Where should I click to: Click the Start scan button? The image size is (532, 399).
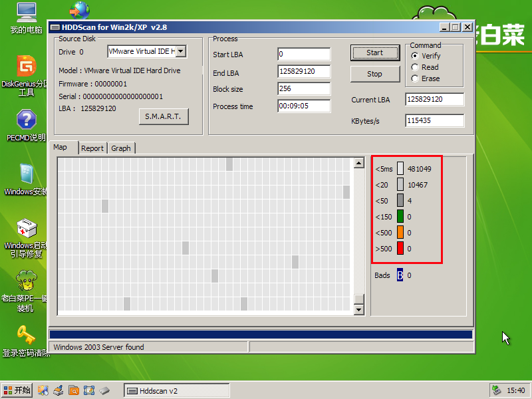(x=375, y=53)
